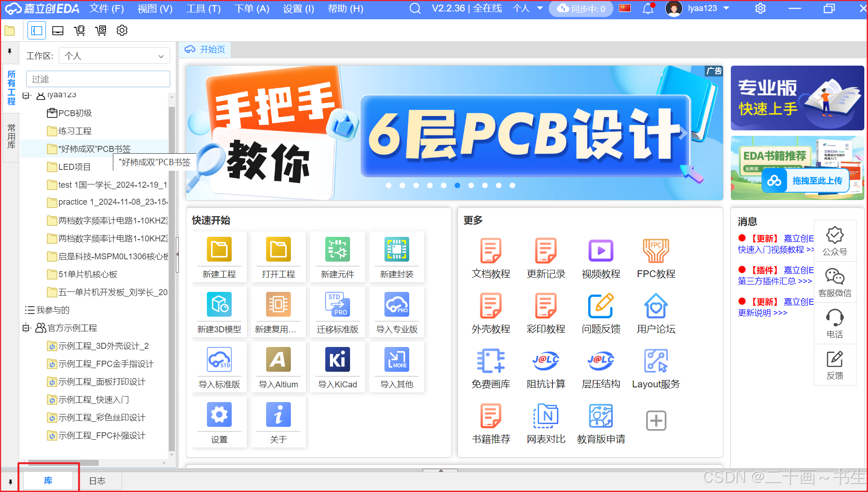
Task: Pin the left panel with the pin icon
Action: coord(10,51)
